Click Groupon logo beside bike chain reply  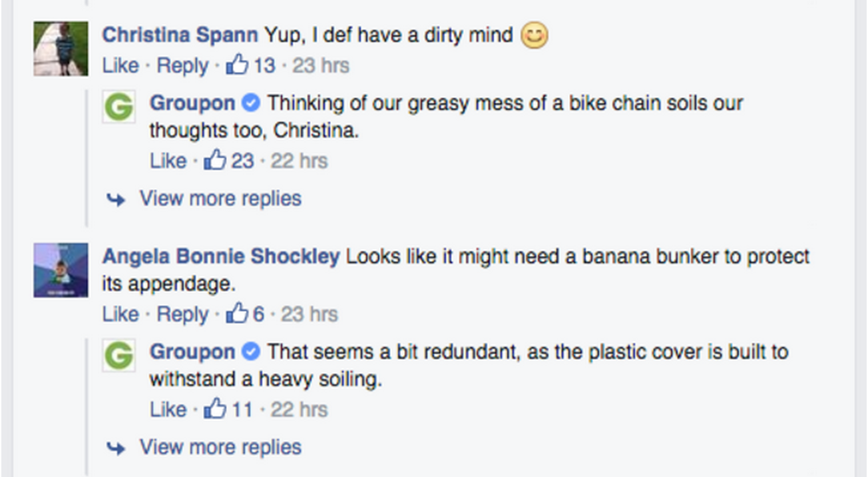119,107
